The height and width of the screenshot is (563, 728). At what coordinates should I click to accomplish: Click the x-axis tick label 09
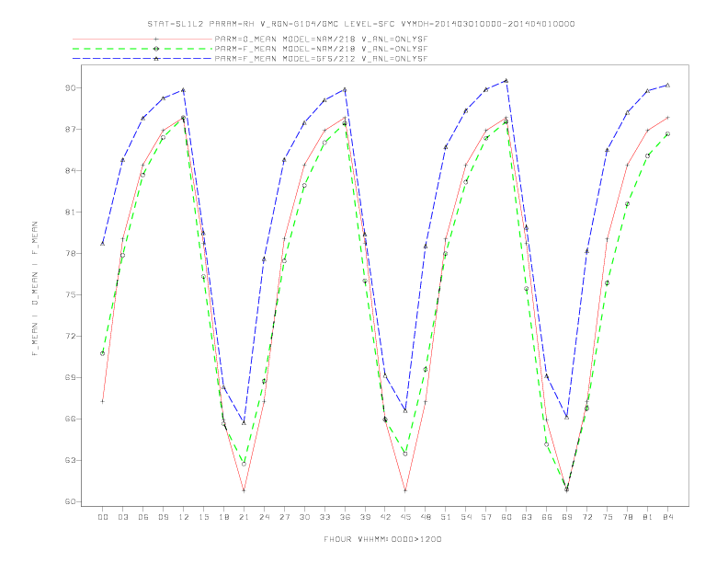[x=163, y=517]
